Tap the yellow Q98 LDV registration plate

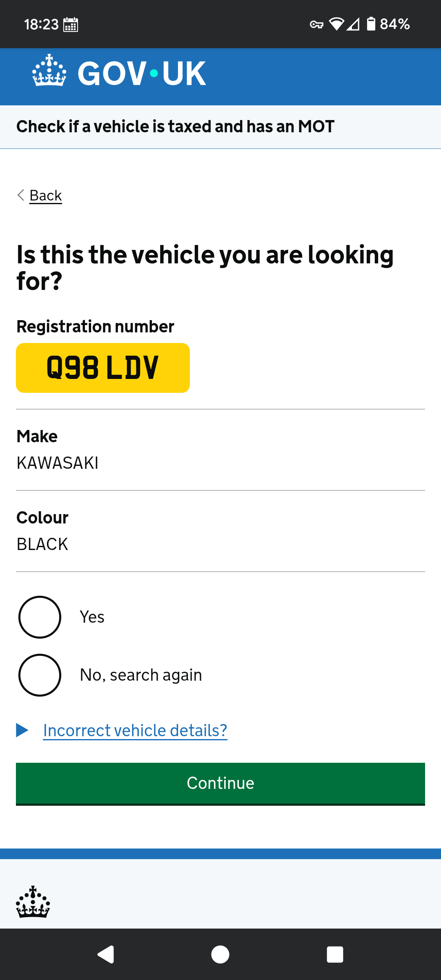tap(103, 368)
